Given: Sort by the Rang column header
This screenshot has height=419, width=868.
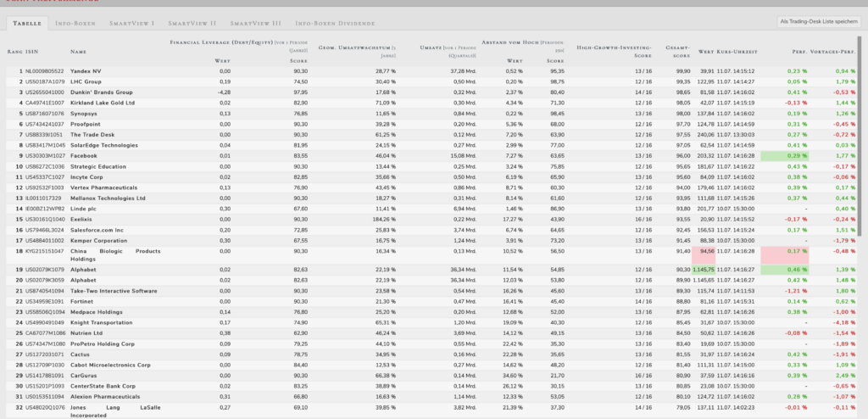Looking at the screenshot, I should (x=15, y=52).
